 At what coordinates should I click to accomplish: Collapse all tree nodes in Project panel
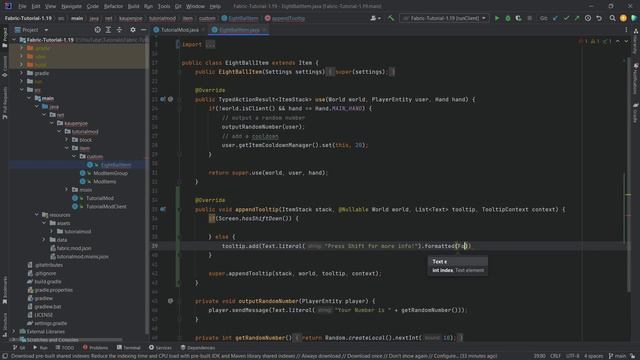[x=119, y=30]
